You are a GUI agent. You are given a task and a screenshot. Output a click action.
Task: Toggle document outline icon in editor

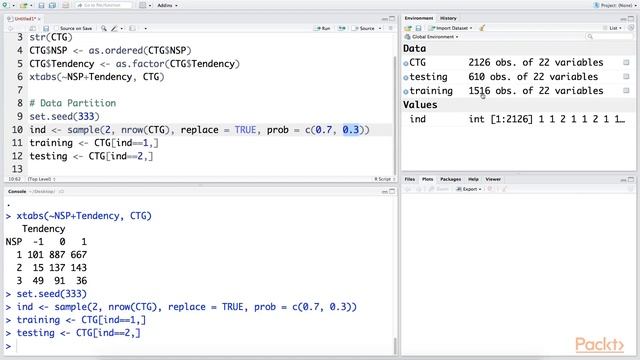coord(391,28)
